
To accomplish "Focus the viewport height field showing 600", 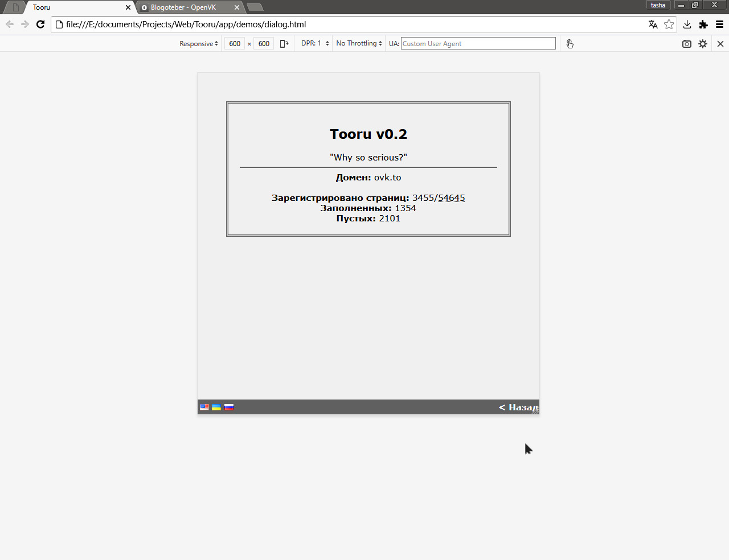I will click(x=264, y=44).
